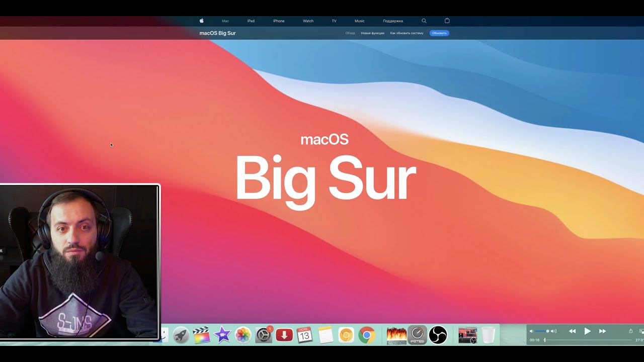This screenshot has height=362, width=644.
Task: Open the Trash in the Dock
Action: coord(488,335)
